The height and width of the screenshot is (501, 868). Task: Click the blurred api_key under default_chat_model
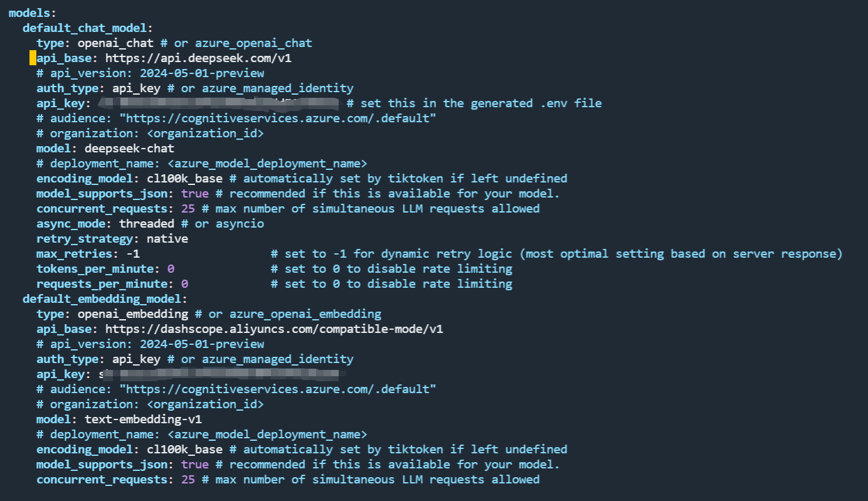pyautogui.click(x=220, y=103)
